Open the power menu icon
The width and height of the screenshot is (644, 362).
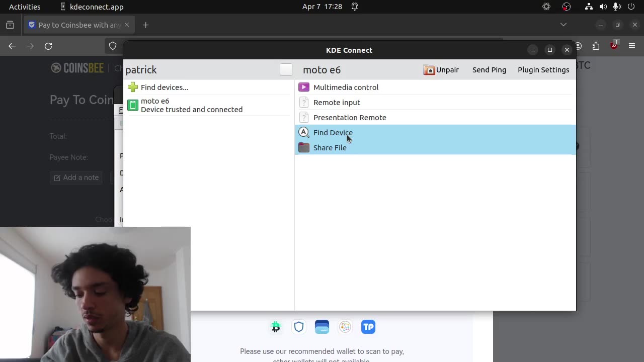pyautogui.click(x=631, y=7)
